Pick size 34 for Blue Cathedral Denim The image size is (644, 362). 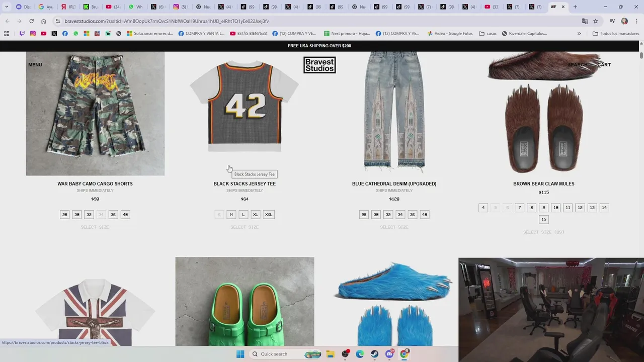[x=400, y=215]
